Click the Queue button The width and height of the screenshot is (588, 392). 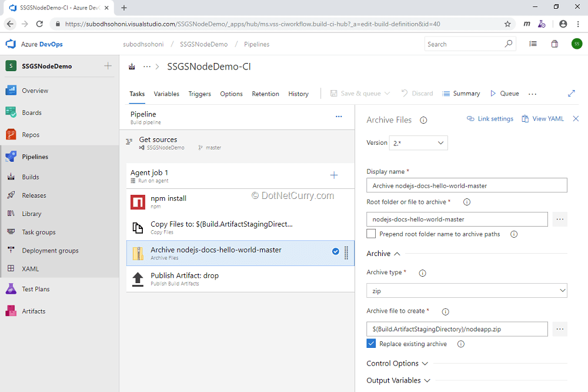505,94
